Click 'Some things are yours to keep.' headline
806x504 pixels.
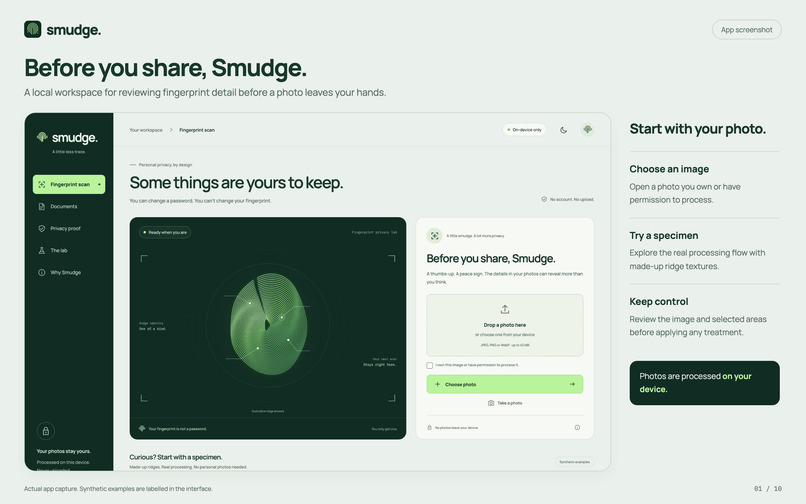[236, 183]
